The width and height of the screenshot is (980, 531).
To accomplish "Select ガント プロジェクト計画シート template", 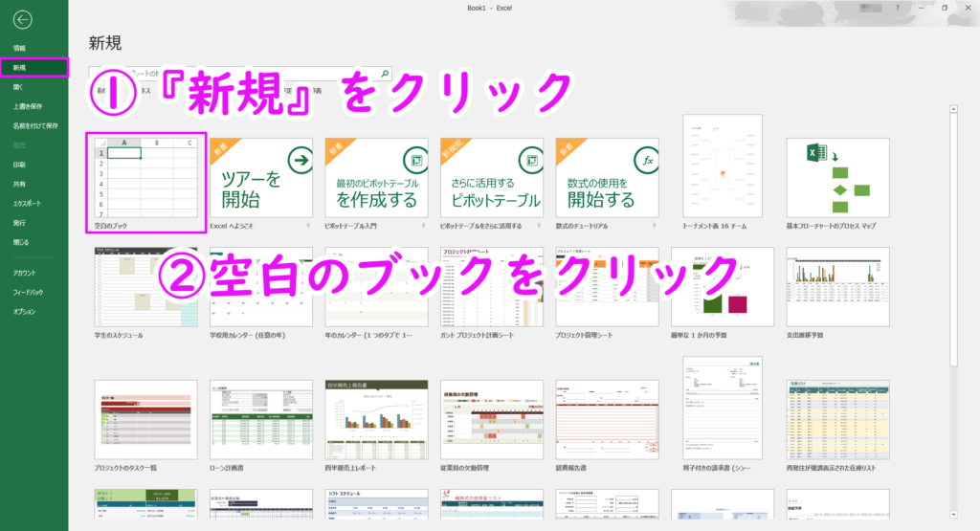I will pyautogui.click(x=492, y=287).
